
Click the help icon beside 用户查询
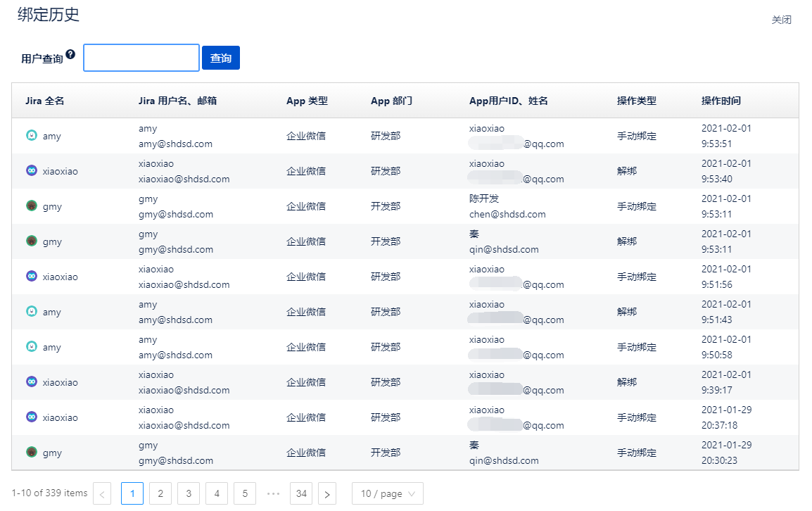(70, 54)
